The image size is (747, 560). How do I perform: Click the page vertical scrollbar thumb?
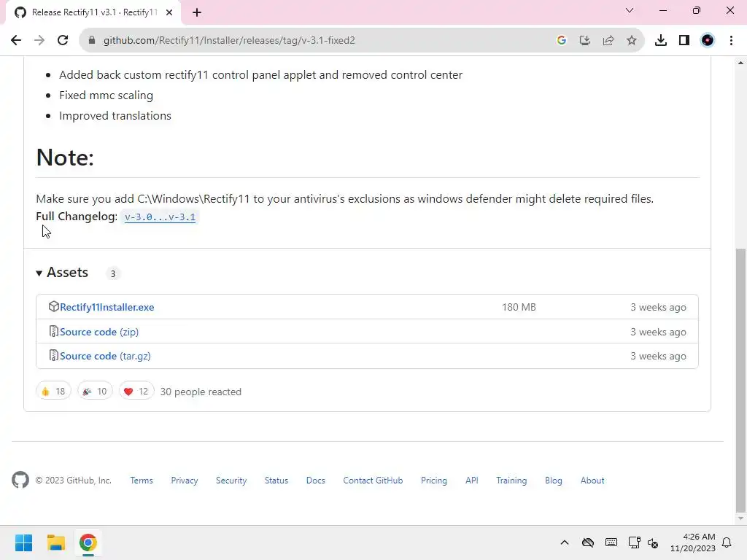point(740,379)
